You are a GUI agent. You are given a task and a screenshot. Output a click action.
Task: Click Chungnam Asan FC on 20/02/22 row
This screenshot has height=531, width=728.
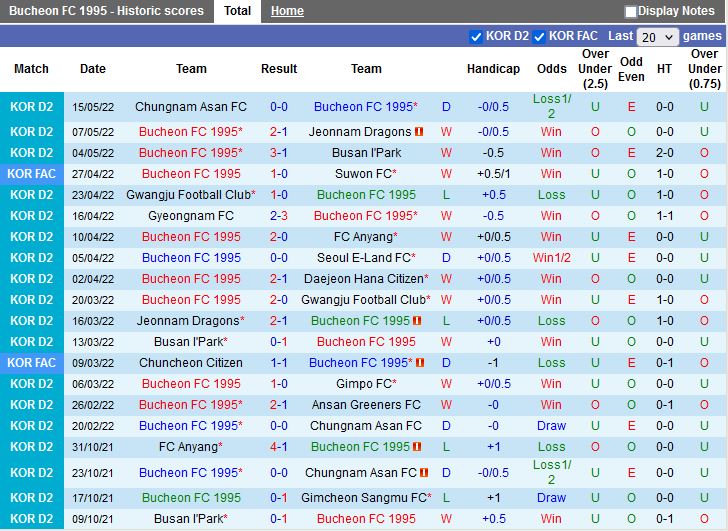[x=366, y=426]
